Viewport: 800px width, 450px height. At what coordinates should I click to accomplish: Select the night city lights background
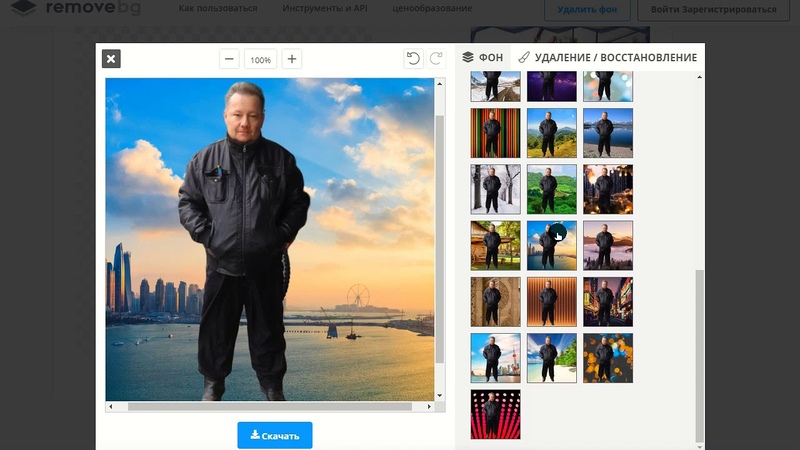[608, 189]
